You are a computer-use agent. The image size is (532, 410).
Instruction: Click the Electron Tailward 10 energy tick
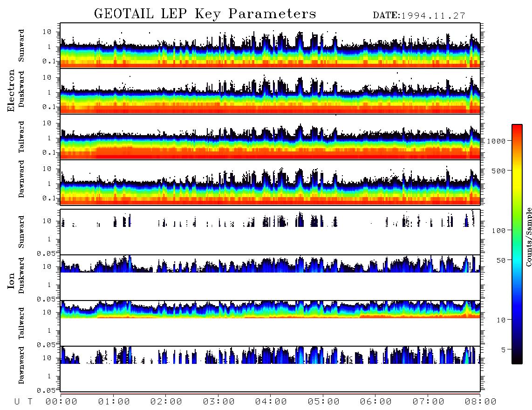47,123
